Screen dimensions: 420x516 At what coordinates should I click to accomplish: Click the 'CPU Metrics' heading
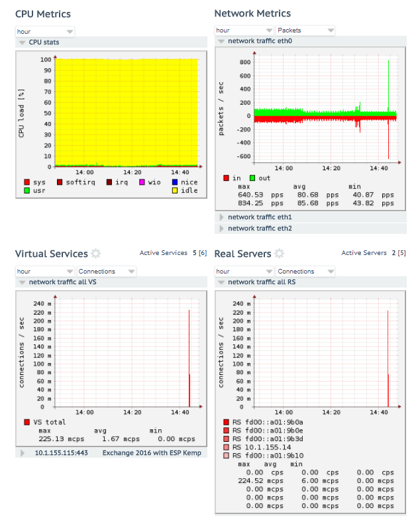pyautogui.click(x=43, y=14)
